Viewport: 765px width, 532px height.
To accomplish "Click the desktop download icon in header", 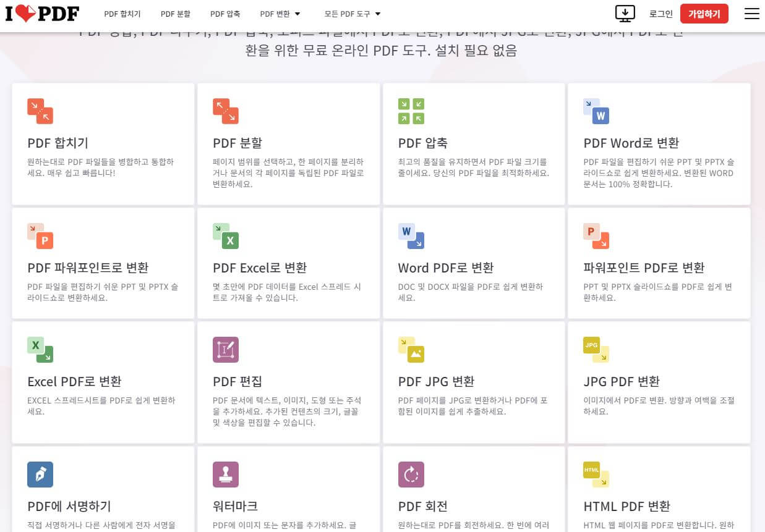I will coord(625,13).
